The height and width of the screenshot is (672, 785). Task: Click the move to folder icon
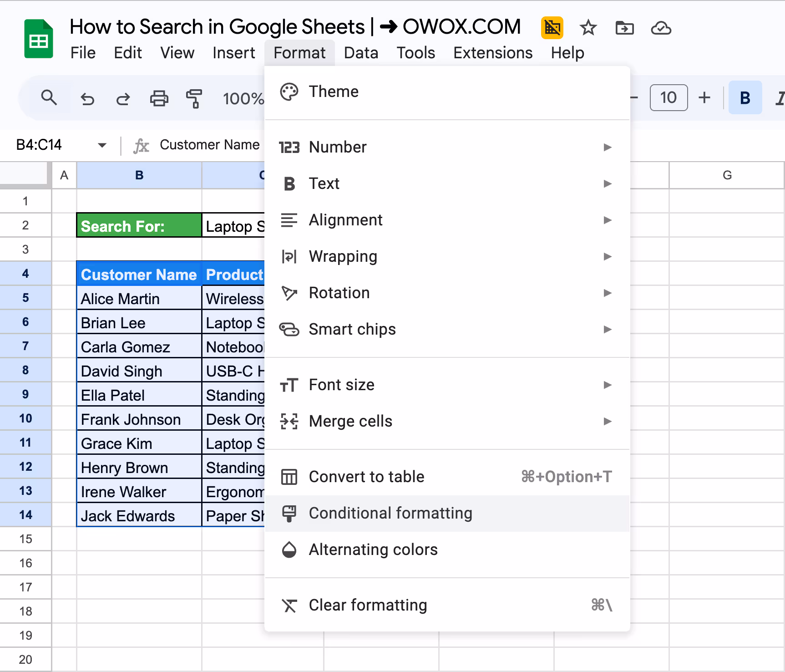pyautogui.click(x=624, y=28)
